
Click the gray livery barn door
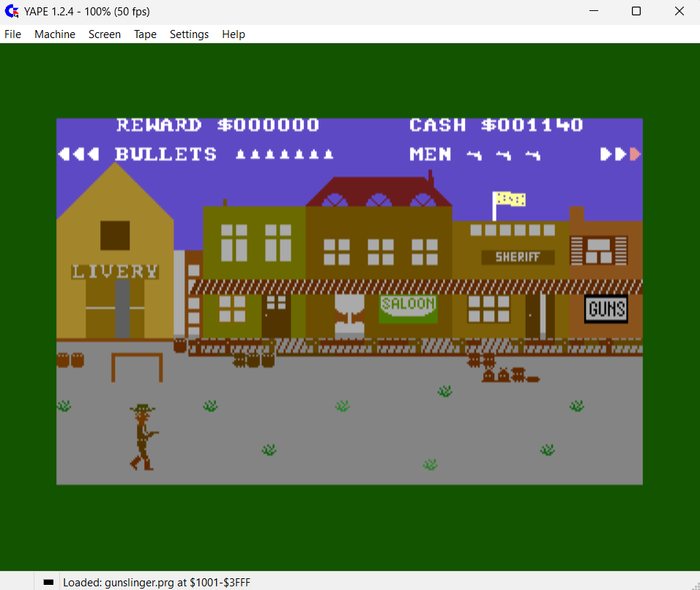coord(122,309)
